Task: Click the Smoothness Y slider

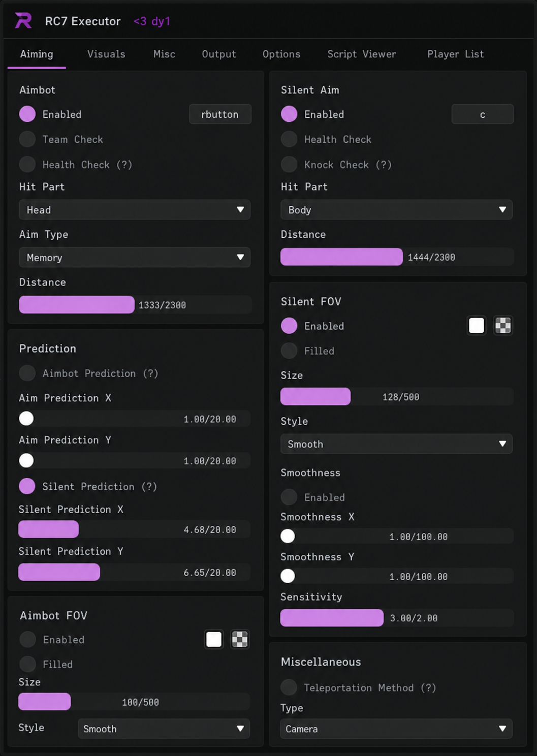Action: 397,576
